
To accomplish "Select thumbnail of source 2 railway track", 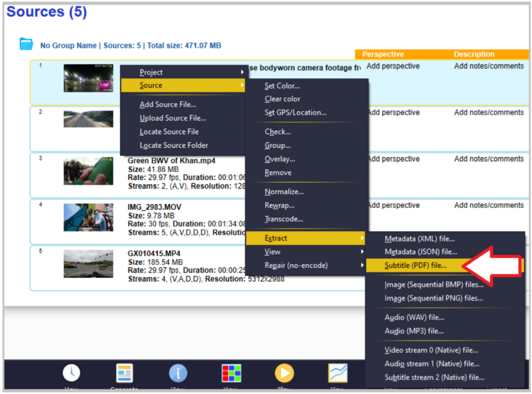I will point(88,119).
